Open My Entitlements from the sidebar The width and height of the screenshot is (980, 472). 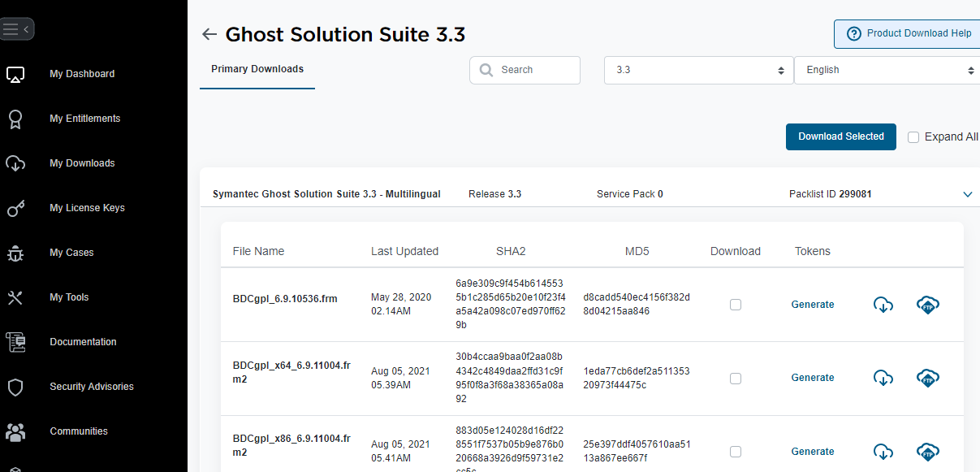tap(85, 119)
